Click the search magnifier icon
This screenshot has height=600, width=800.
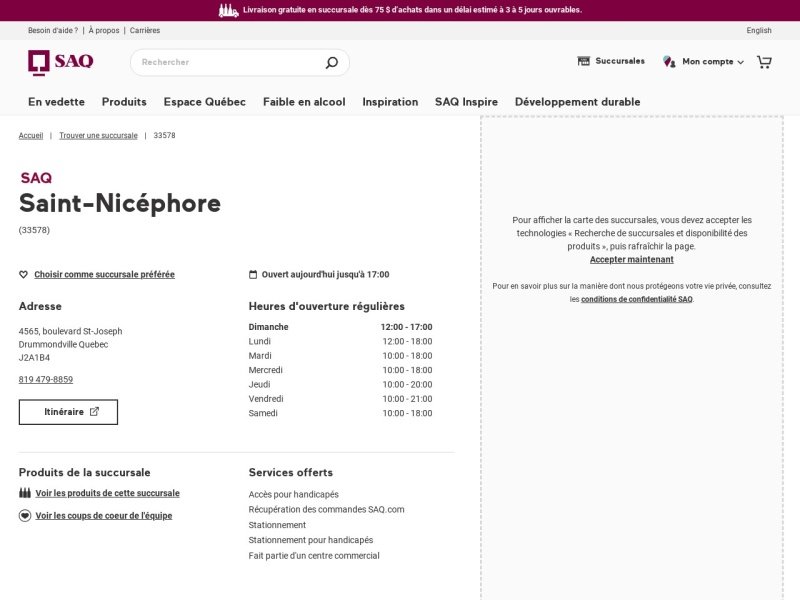pos(332,62)
